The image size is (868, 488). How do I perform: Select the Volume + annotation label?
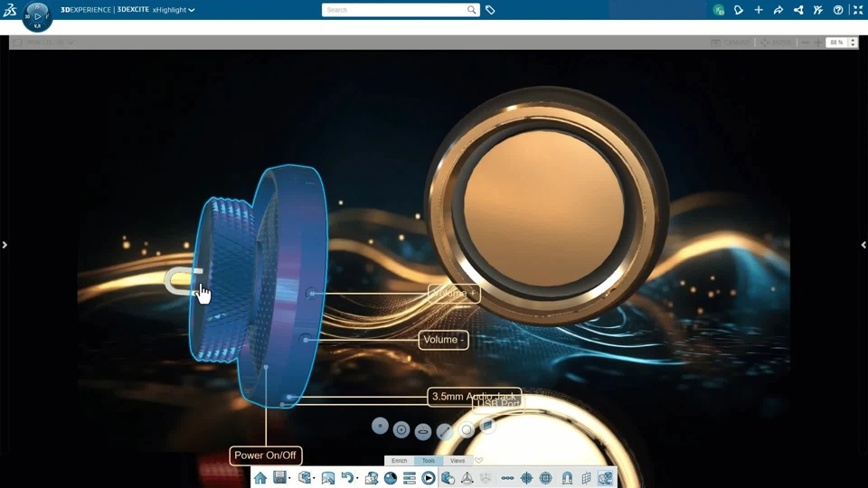(454, 293)
